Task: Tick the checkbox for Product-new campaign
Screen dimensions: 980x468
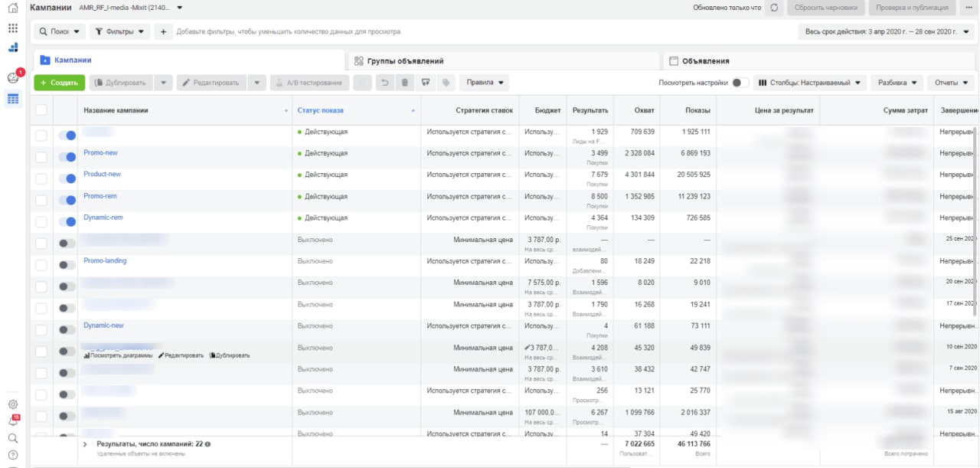Action: pos(41,178)
